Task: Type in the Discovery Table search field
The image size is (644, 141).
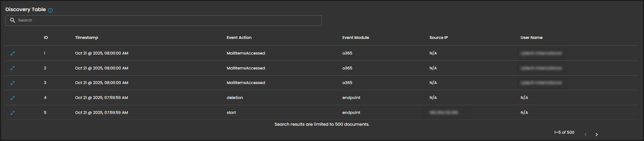Action: [167, 20]
